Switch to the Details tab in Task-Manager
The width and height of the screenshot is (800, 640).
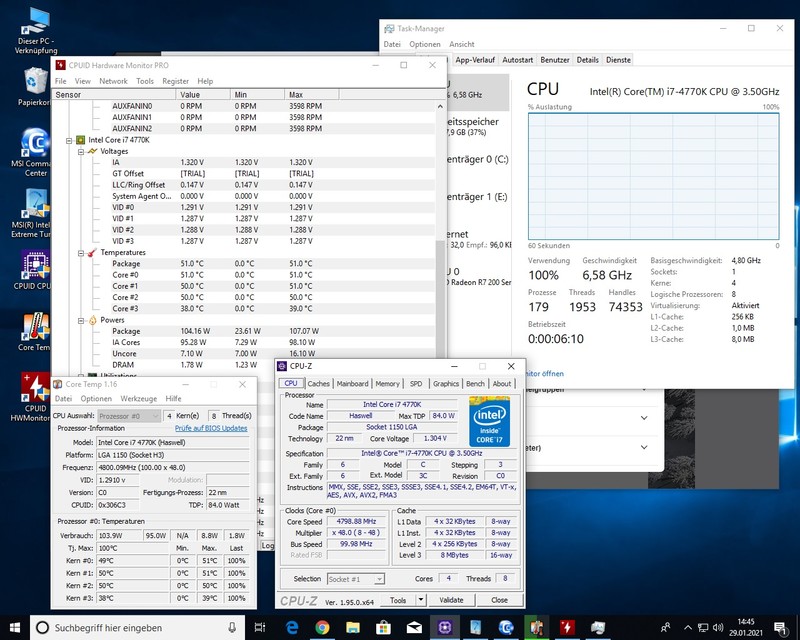pyautogui.click(x=587, y=60)
